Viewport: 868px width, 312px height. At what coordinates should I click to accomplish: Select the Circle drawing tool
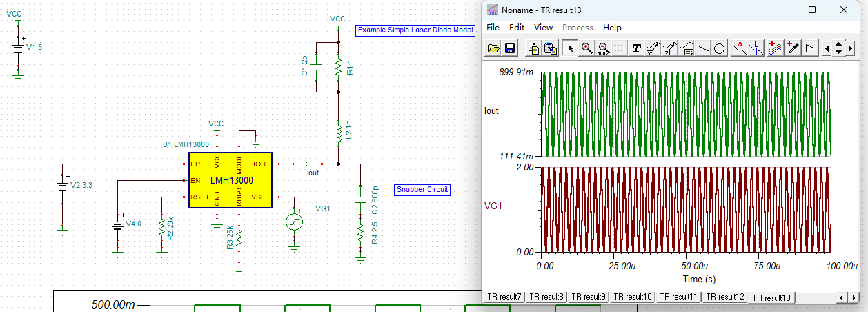[719, 48]
